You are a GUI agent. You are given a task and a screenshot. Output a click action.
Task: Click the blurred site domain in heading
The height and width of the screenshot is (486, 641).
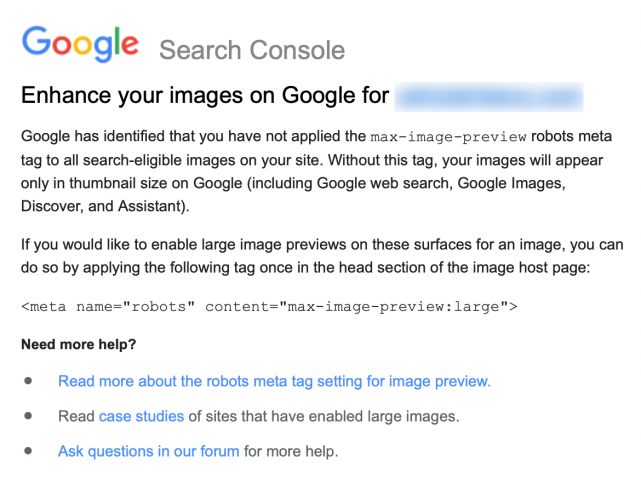[489, 97]
